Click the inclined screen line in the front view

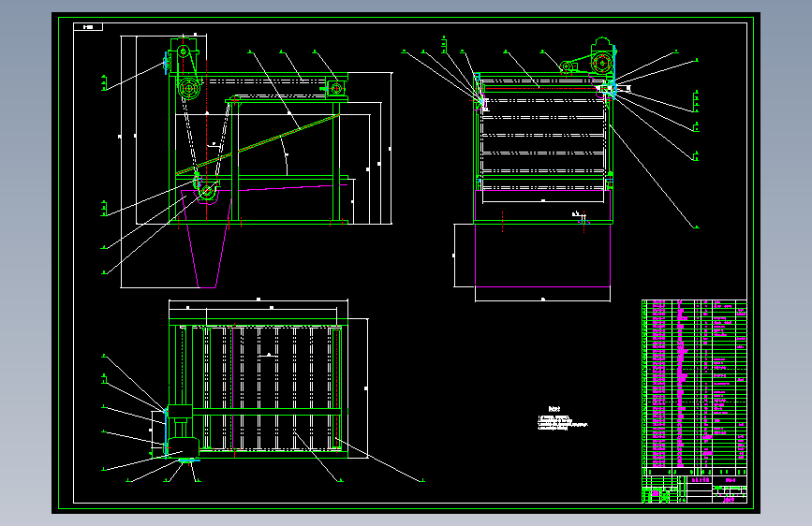pos(258,145)
